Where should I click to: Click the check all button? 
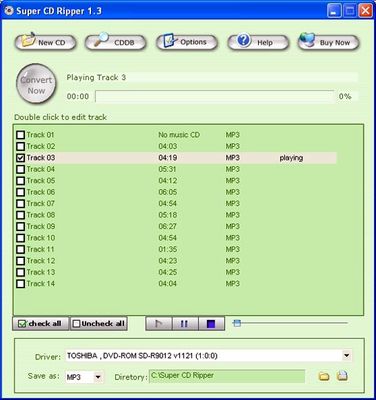(x=40, y=324)
